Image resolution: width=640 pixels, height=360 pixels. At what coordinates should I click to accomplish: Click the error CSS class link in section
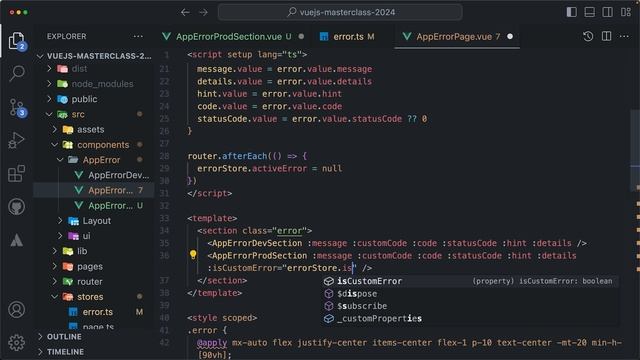click(x=289, y=231)
